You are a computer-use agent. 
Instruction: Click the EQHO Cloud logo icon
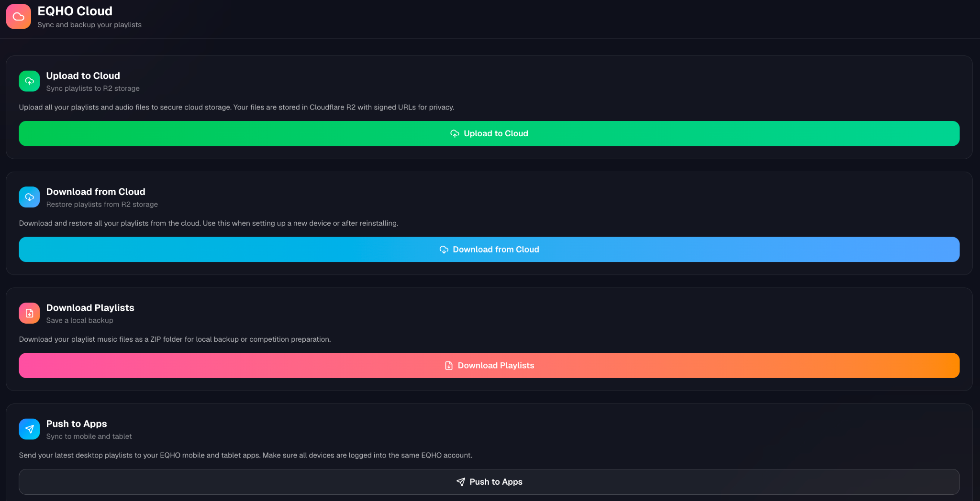18,17
